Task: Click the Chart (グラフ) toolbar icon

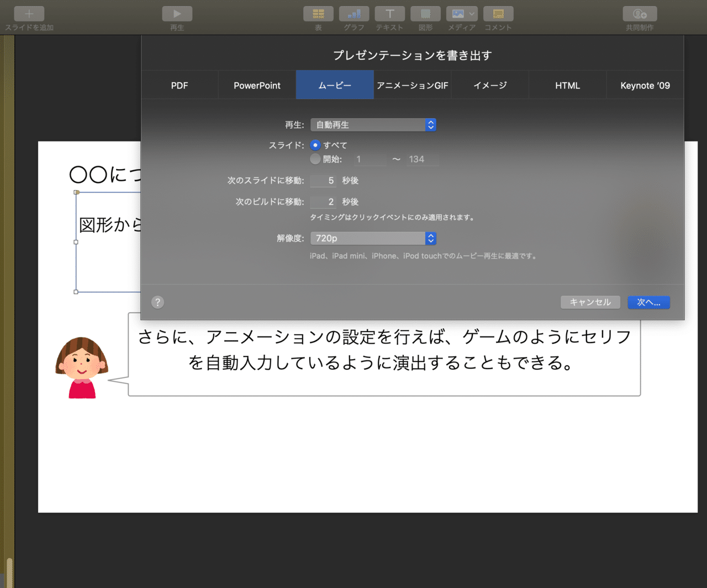Action: [354, 14]
